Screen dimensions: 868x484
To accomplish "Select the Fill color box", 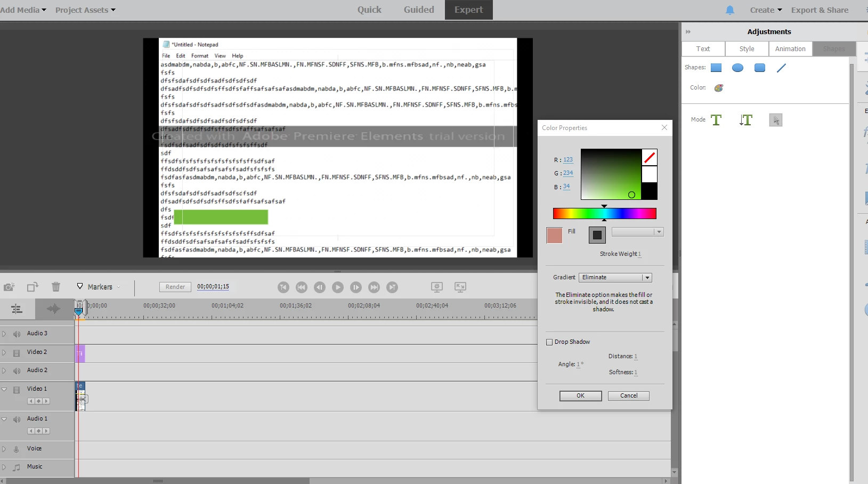I will point(554,235).
